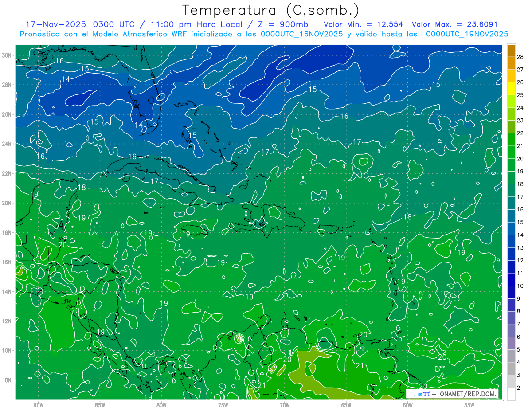532x411 pixels.
Task: Click the longitude axis label "75W"
Action: [223, 405]
